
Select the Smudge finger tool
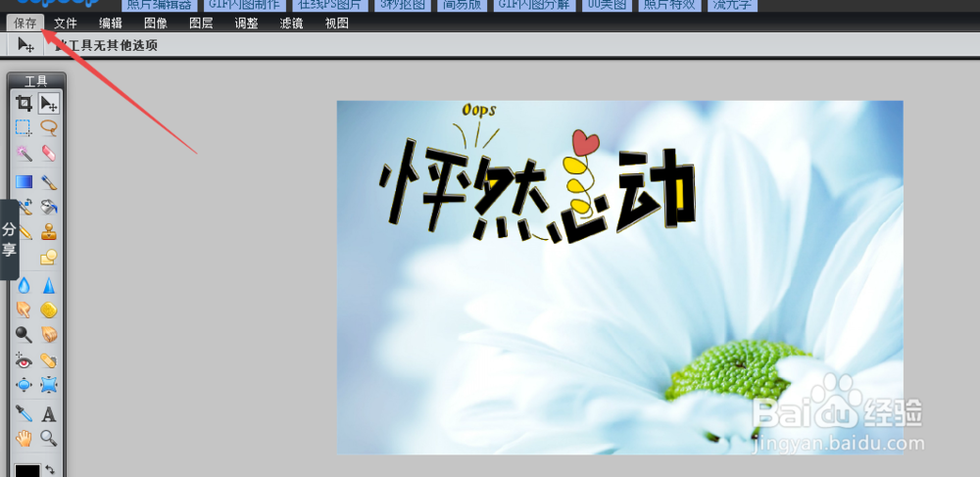point(24,310)
